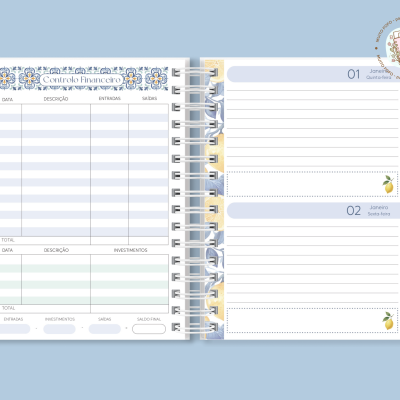
Task: Select the day number 01
Action: coord(354,74)
